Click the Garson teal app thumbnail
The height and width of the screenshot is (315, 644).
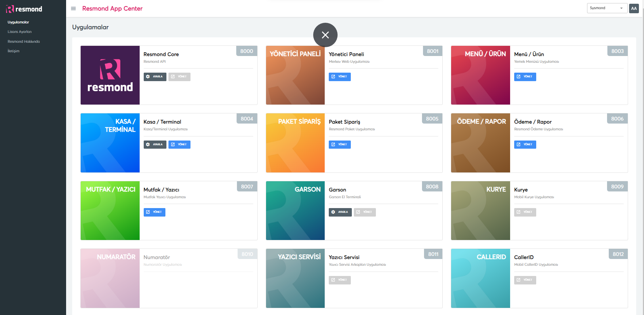[x=295, y=210]
